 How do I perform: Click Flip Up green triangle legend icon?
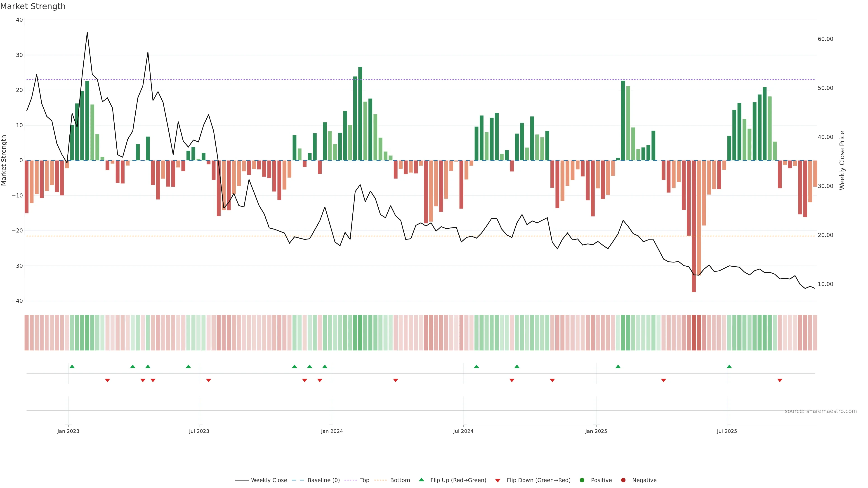click(x=421, y=480)
